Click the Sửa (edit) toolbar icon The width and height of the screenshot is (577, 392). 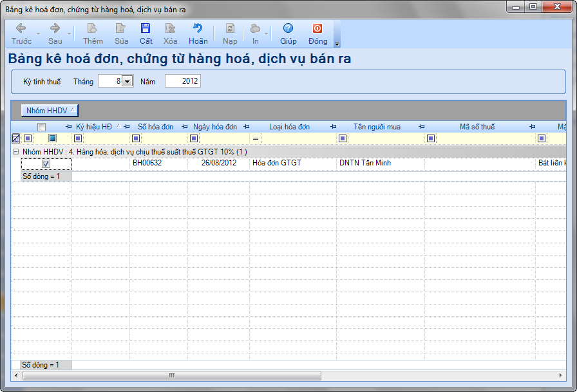[x=121, y=33]
